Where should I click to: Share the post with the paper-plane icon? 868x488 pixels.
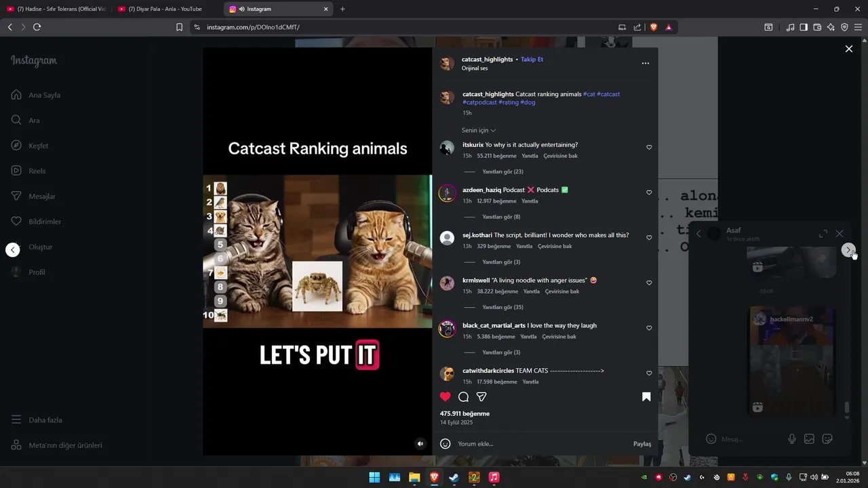[x=481, y=396]
